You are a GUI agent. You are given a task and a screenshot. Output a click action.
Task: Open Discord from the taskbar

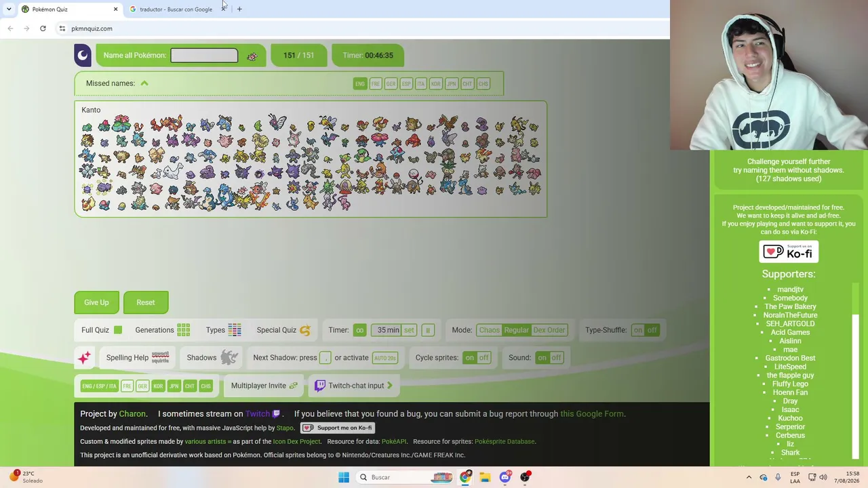point(505,477)
